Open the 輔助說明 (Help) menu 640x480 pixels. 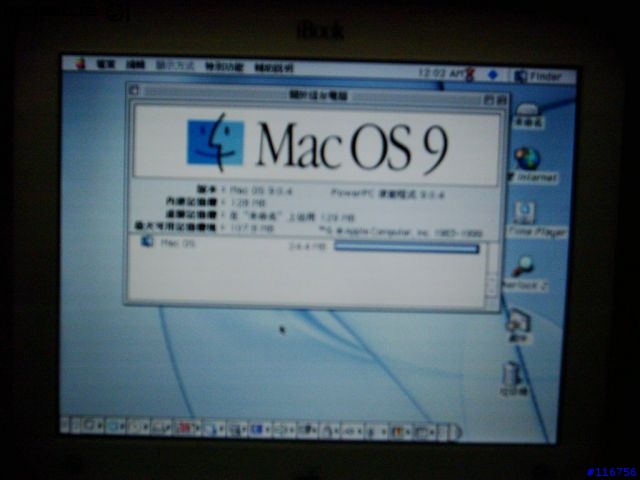click(x=273, y=68)
